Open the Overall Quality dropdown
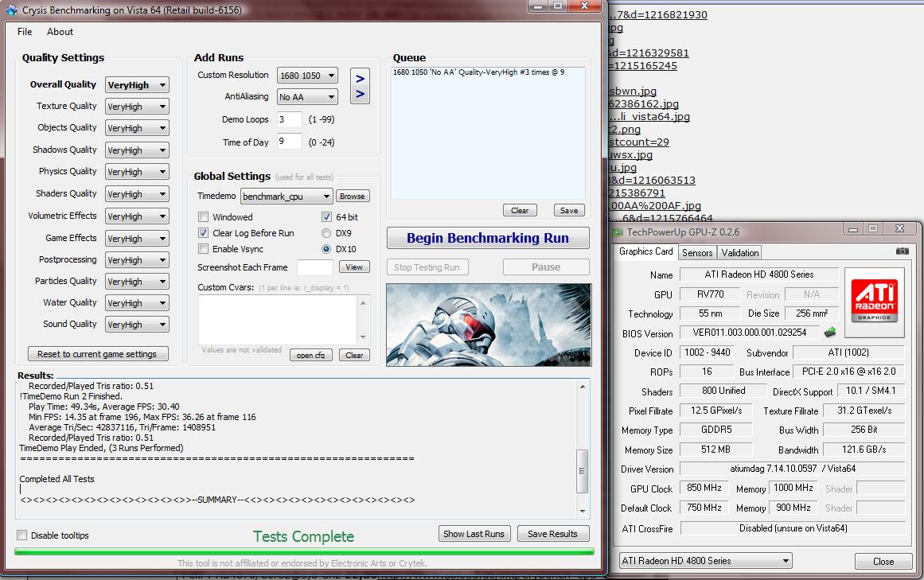 coord(137,85)
